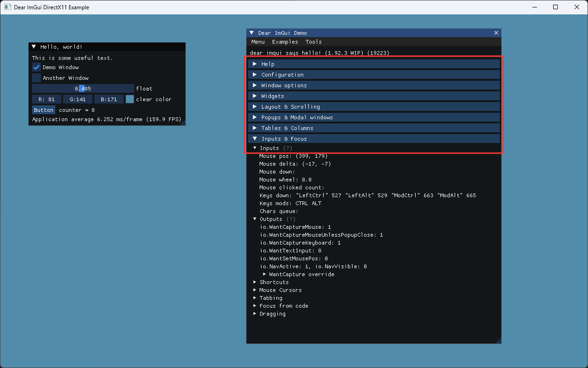Open the Menu menu in demo window
The image size is (588, 368).
tap(258, 42)
